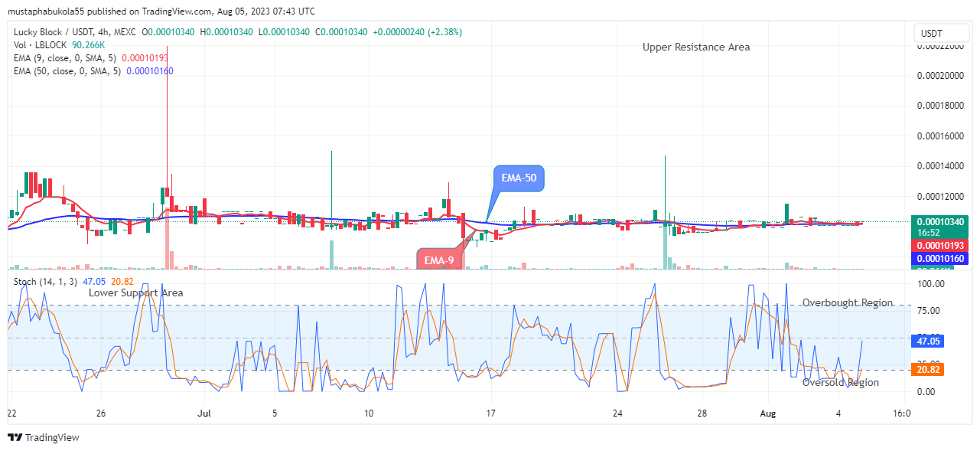The image size is (980, 451).
Task: Click the 17 date label on time axis
Action: coord(491,413)
